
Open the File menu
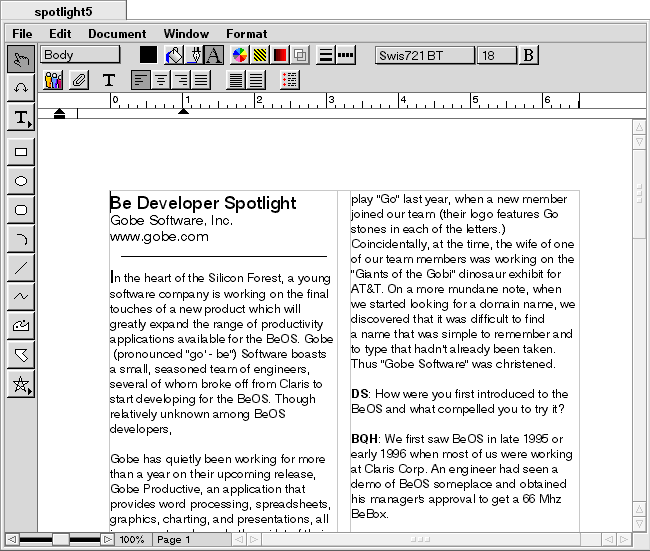tap(22, 34)
